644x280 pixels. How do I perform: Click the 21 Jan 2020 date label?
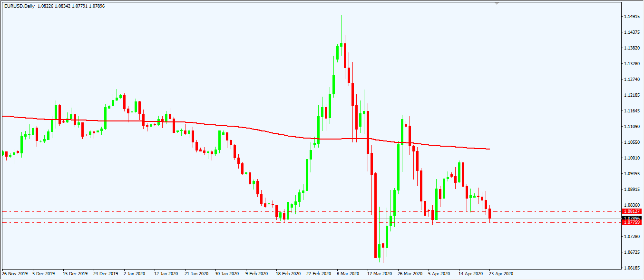pos(197,274)
